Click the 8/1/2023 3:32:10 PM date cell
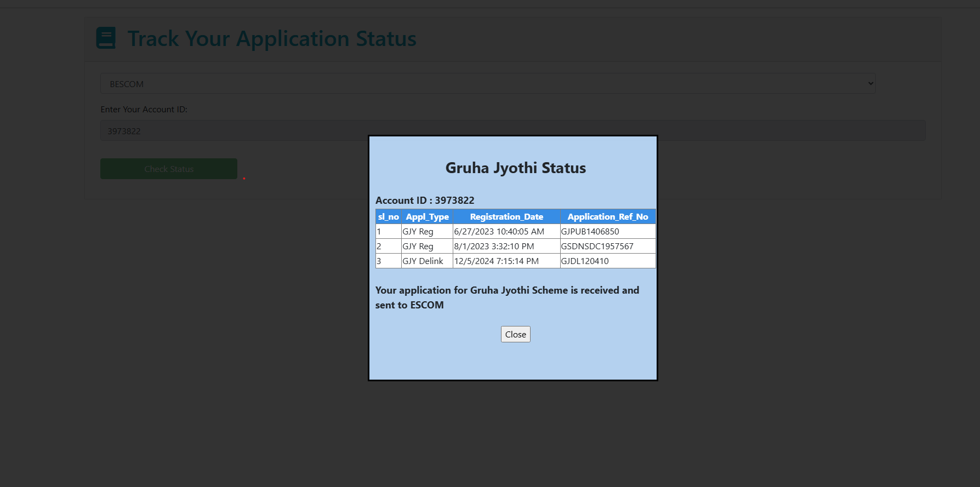The width and height of the screenshot is (980, 487). [494, 247]
